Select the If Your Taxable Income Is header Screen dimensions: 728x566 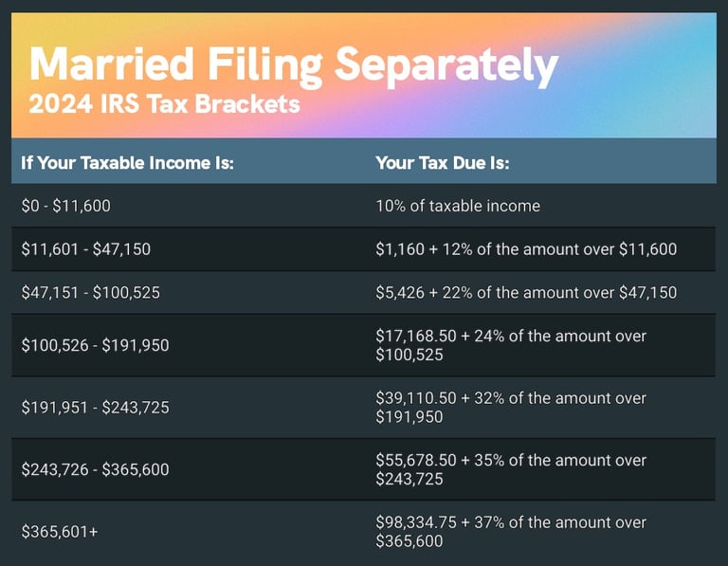point(127,163)
